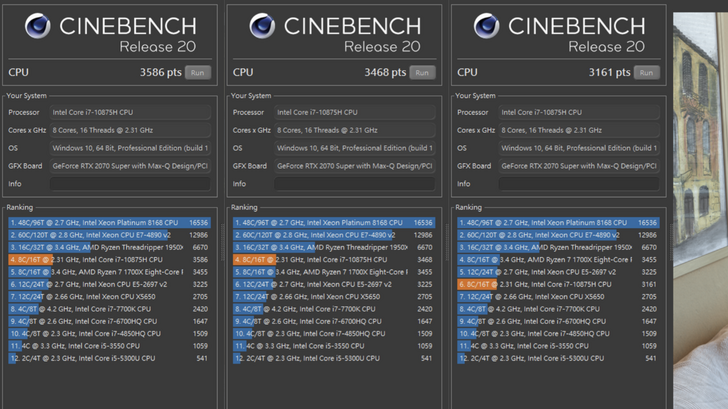Select the Core i7-7700K row in the 3586 panel

click(x=108, y=309)
